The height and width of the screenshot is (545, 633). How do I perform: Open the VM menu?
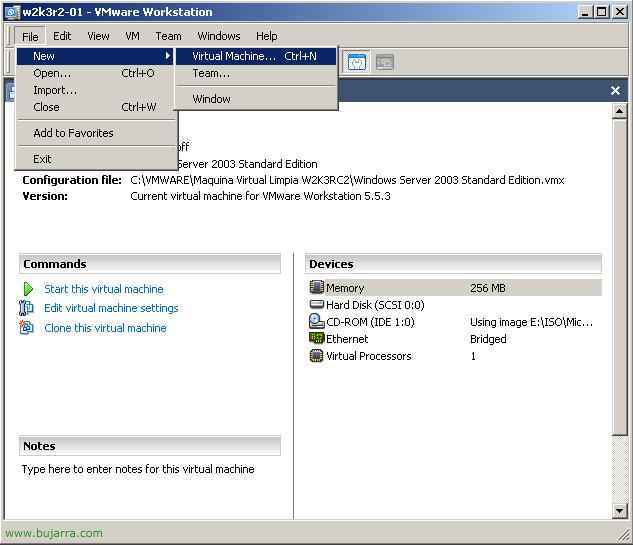(132, 36)
